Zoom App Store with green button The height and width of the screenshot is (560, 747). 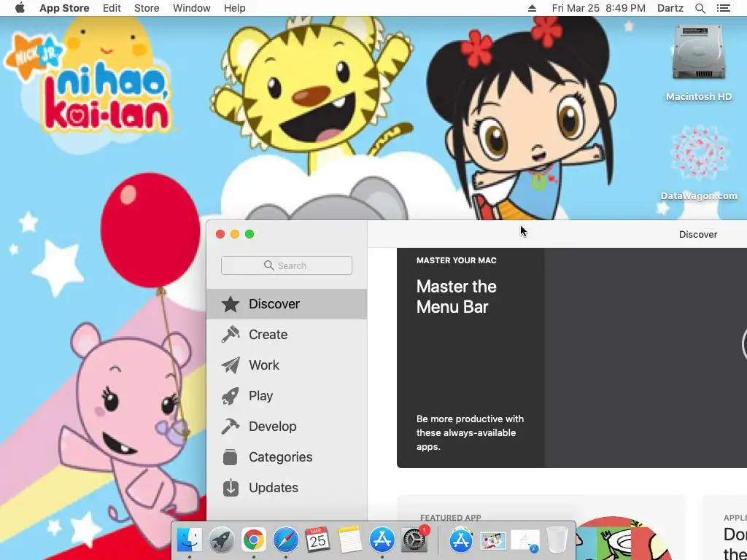tap(249, 234)
